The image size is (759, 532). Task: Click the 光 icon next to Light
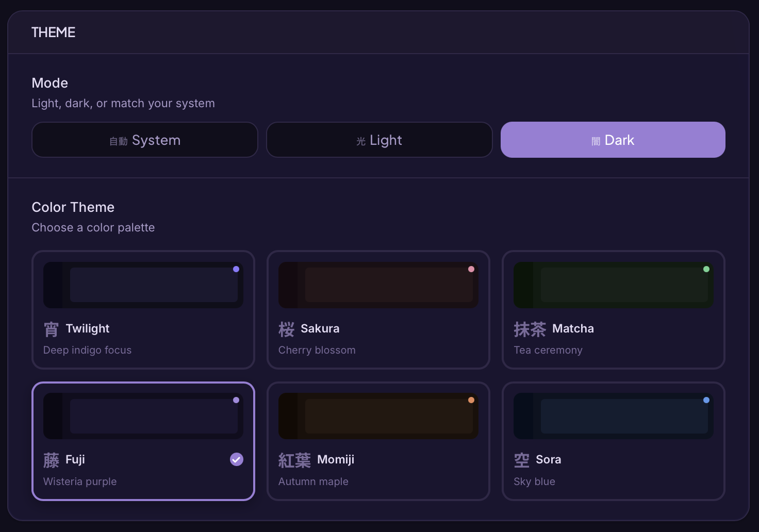(x=361, y=140)
